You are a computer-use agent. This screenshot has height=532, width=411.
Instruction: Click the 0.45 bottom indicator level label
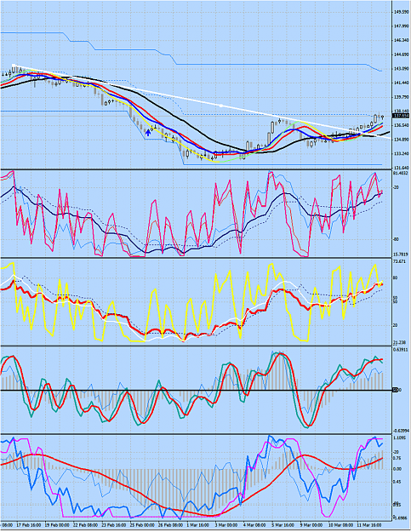tap(397, 482)
